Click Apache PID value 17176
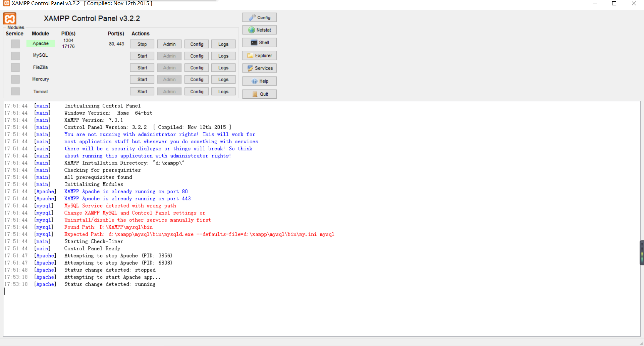644x346 pixels. tap(68, 46)
